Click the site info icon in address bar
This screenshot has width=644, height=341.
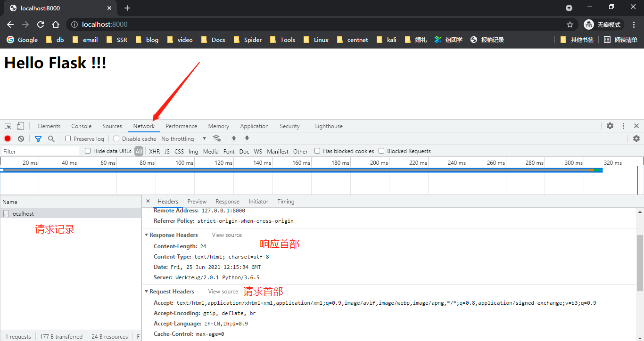pos(74,24)
